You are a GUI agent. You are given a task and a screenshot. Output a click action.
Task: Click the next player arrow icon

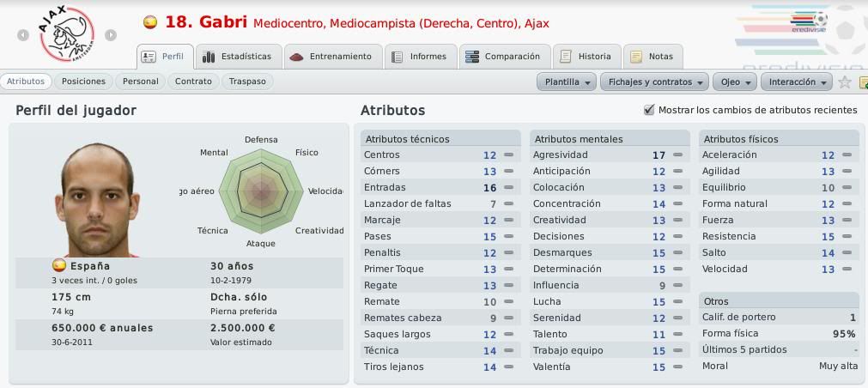[x=111, y=35]
